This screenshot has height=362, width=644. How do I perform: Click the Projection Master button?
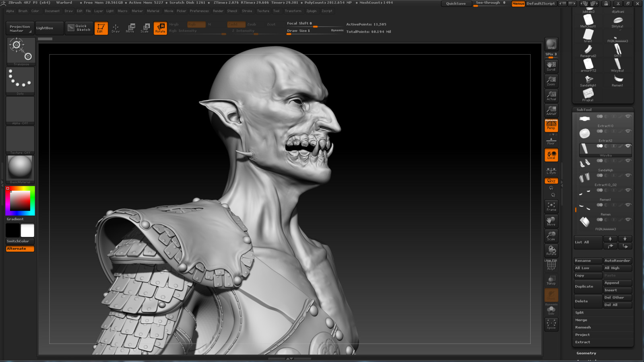20,29
